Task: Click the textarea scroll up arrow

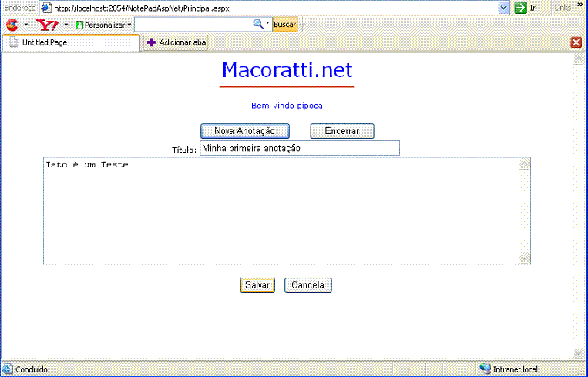Action: tap(524, 164)
